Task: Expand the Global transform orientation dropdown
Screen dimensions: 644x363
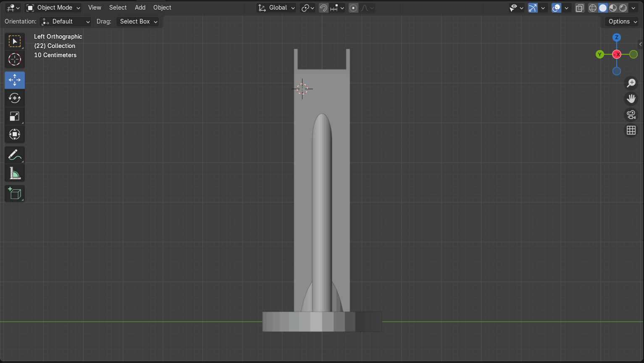Action: (277, 8)
